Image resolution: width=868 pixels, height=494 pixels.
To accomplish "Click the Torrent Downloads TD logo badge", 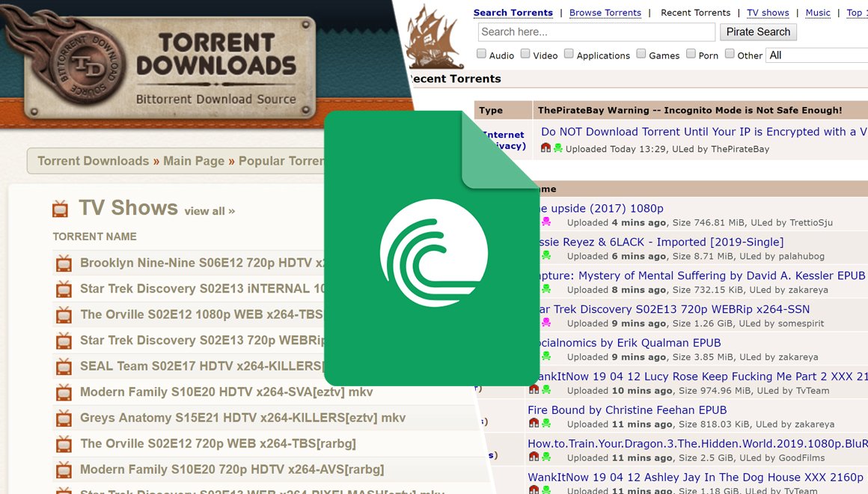I will [x=88, y=67].
